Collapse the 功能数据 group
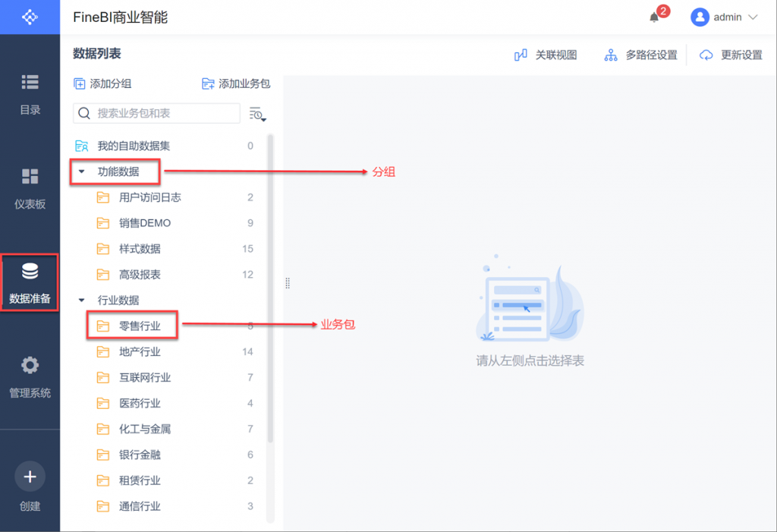Viewport: 777px width, 532px height. [x=82, y=172]
